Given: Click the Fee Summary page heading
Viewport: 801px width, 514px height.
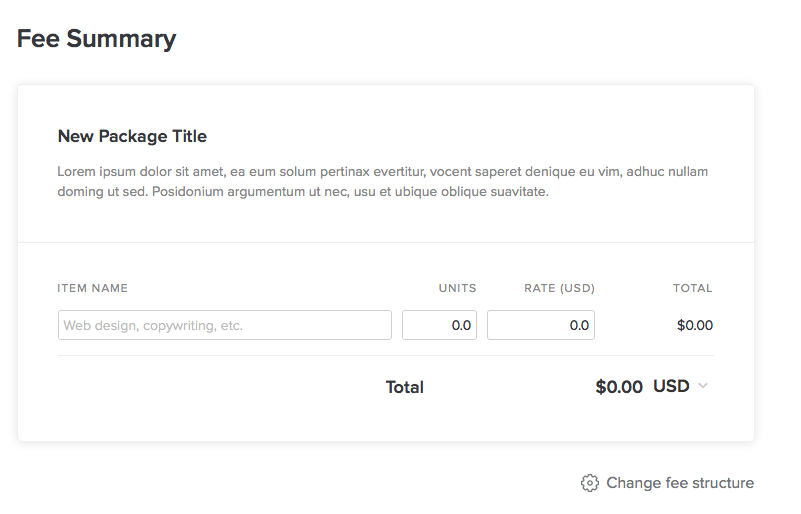Looking at the screenshot, I should coord(96,39).
